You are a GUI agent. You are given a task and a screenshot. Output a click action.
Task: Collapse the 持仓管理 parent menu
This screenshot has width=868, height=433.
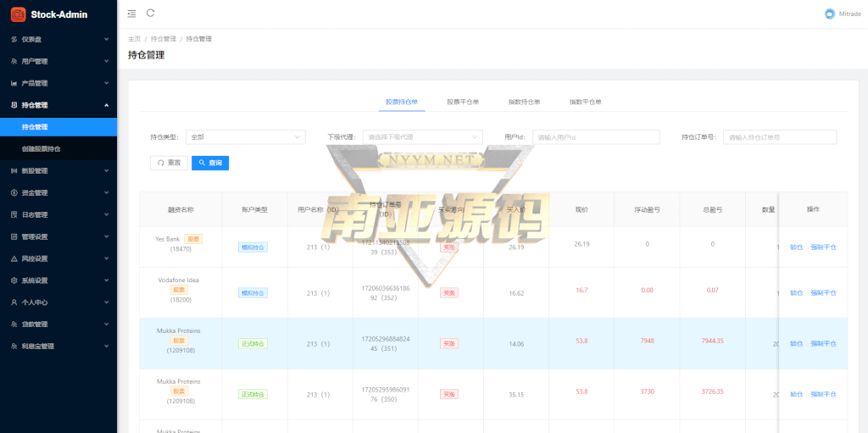58,105
